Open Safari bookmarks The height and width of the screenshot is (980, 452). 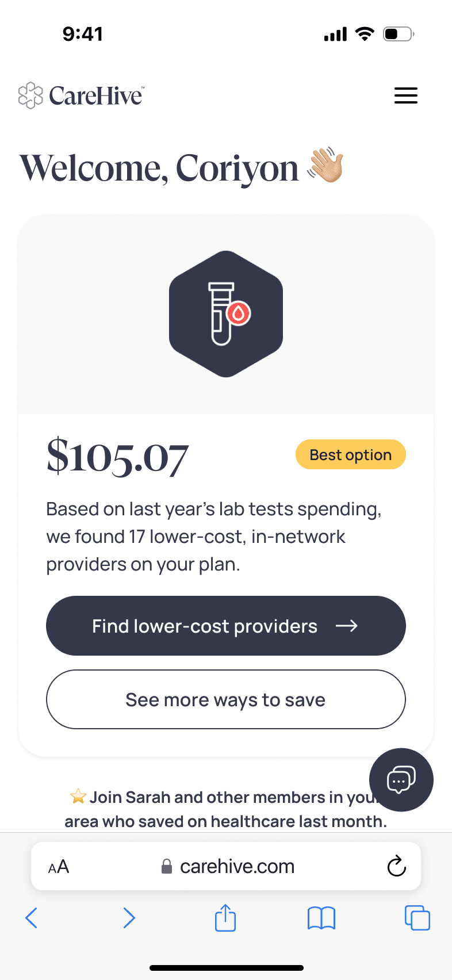pos(321,918)
